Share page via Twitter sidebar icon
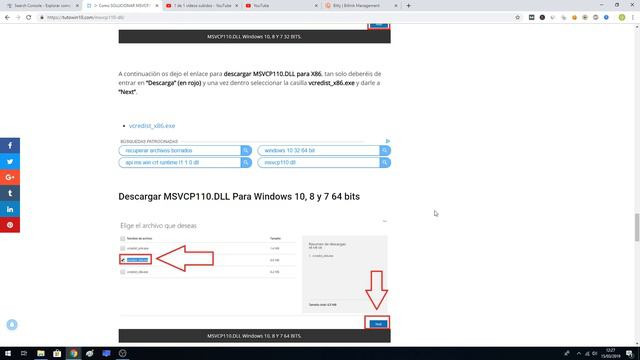Image resolution: width=640 pixels, height=360 pixels. (10, 162)
